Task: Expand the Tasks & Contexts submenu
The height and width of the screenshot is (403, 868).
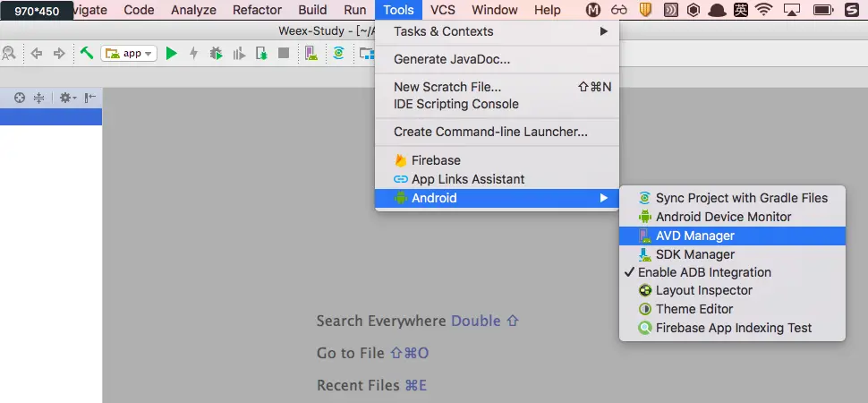Action: pos(497,31)
